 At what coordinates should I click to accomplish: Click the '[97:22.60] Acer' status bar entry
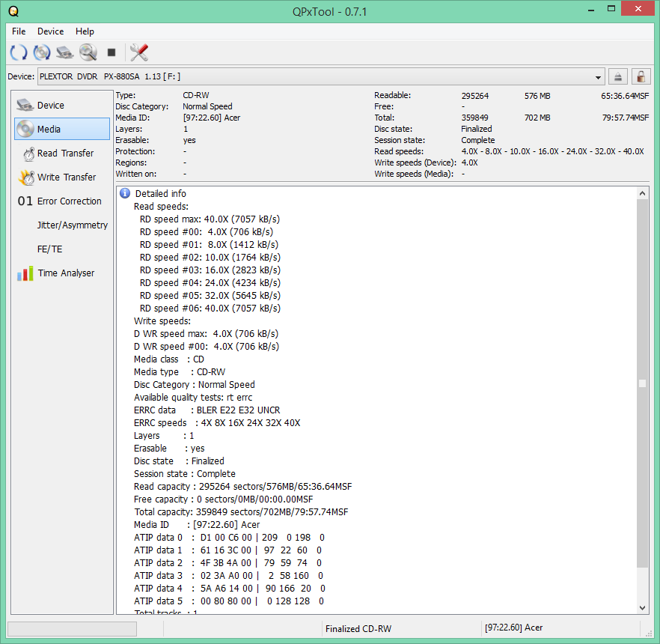pyautogui.click(x=513, y=628)
